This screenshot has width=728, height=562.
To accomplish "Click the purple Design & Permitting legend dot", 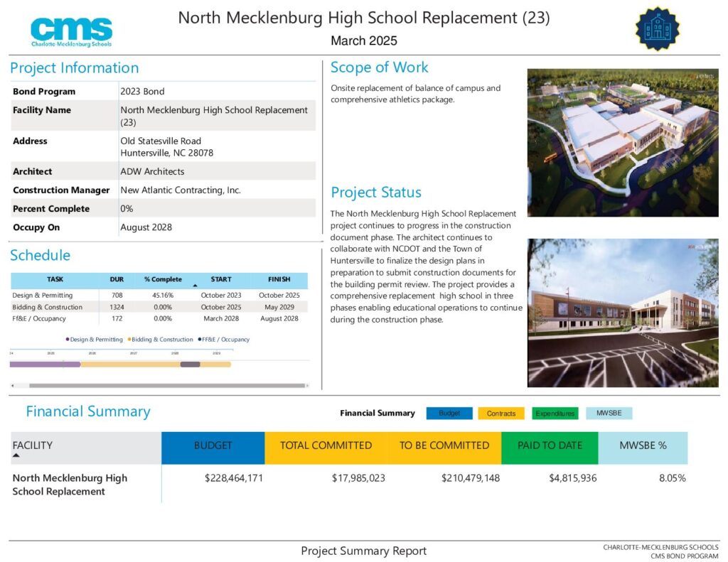I will click(68, 339).
